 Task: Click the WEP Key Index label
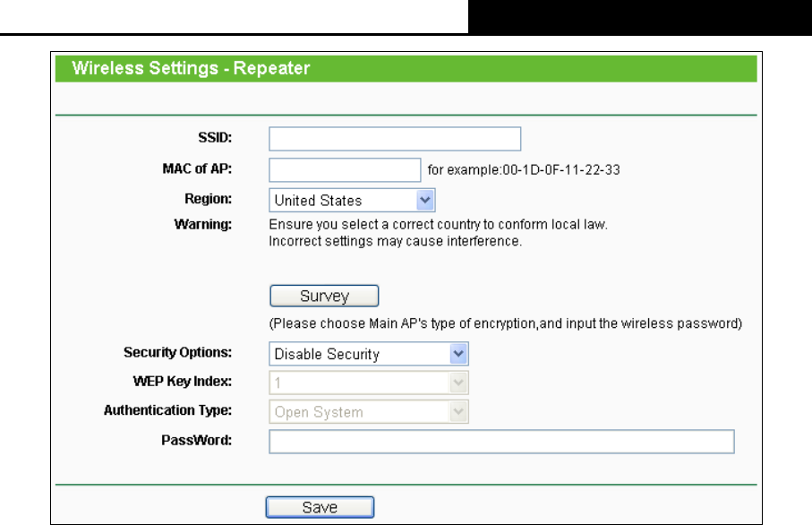(183, 382)
